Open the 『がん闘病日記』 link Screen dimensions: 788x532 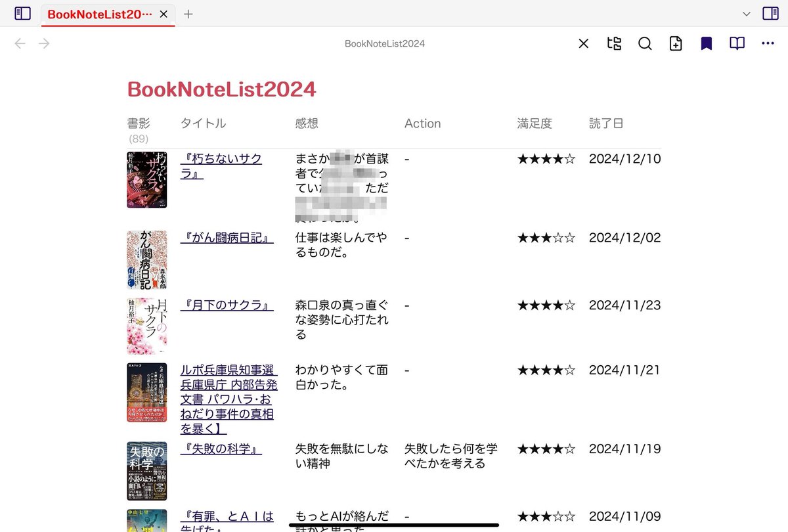(227, 238)
